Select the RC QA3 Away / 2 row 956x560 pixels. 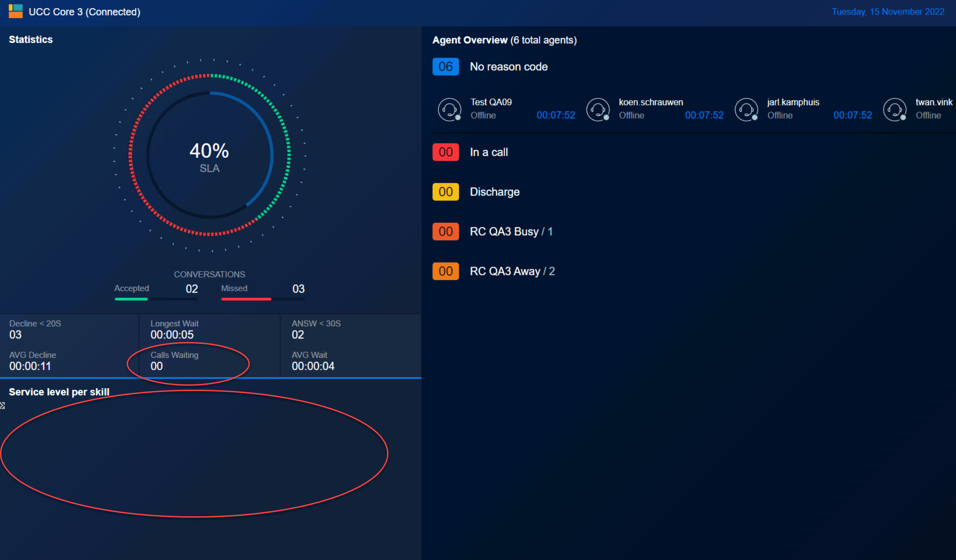[512, 271]
